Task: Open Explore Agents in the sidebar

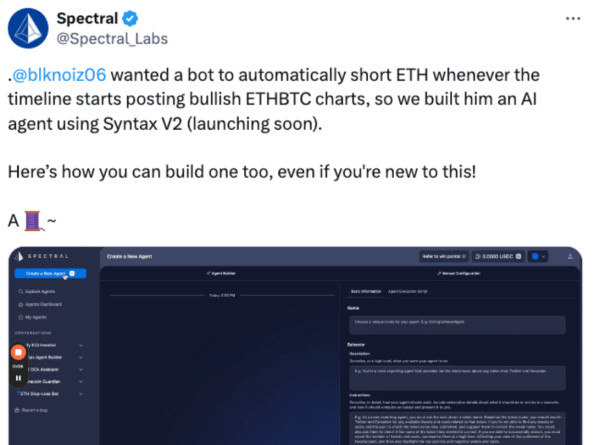Action: (x=42, y=291)
